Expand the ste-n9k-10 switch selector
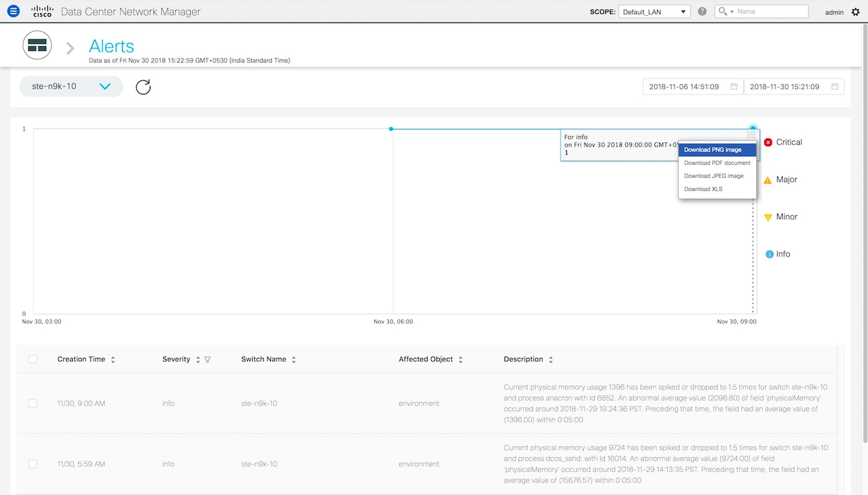Screen dimensions: 868x495 tap(71, 86)
